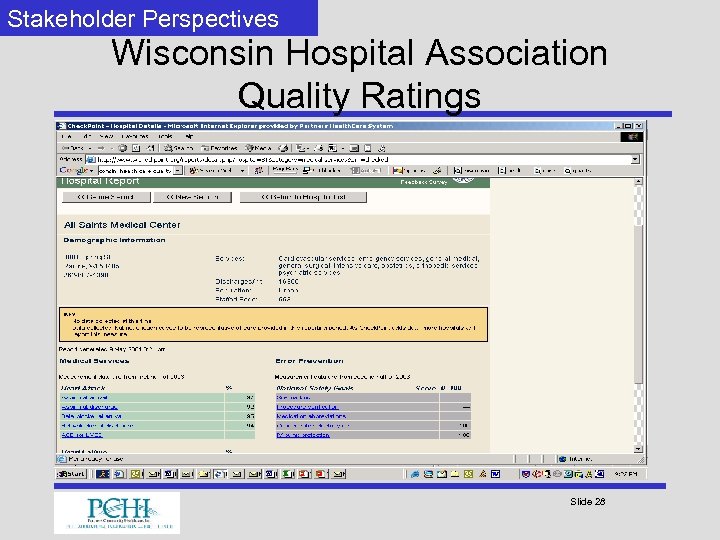Click the Internet zone status bar indicator

[x=575, y=459]
